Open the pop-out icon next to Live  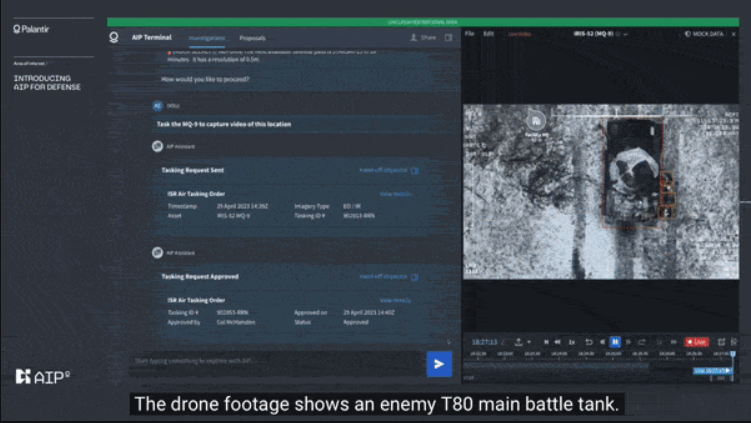pos(721,342)
